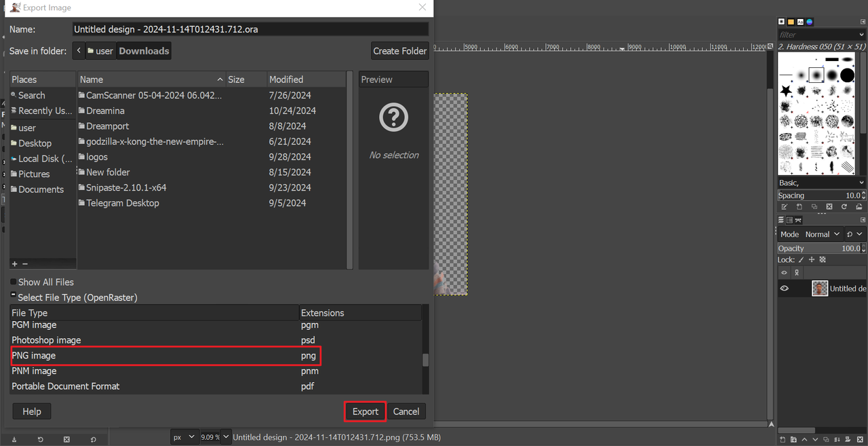Click the Duplicate brush icon
The image size is (868, 446).
pyautogui.click(x=814, y=206)
